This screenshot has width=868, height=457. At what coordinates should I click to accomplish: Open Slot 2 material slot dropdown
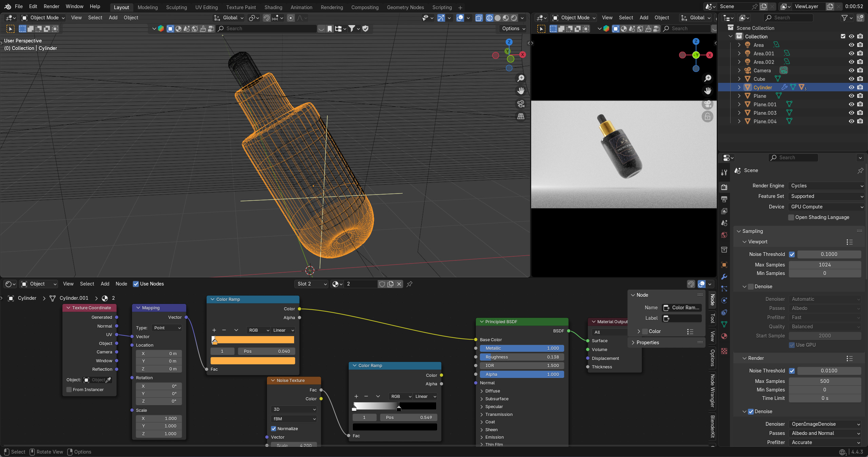(x=311, y=284)
